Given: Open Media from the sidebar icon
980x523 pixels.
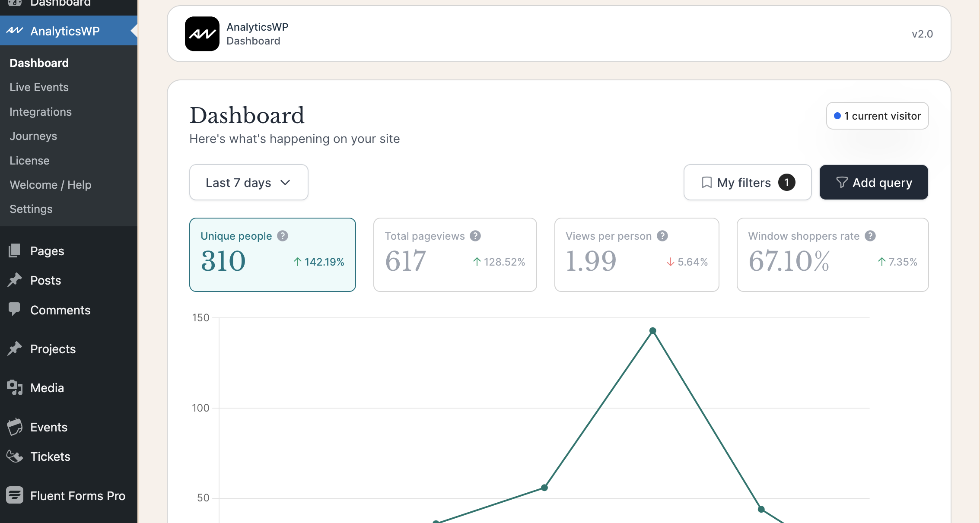Looking at the screenshot, I should [15, 388].
